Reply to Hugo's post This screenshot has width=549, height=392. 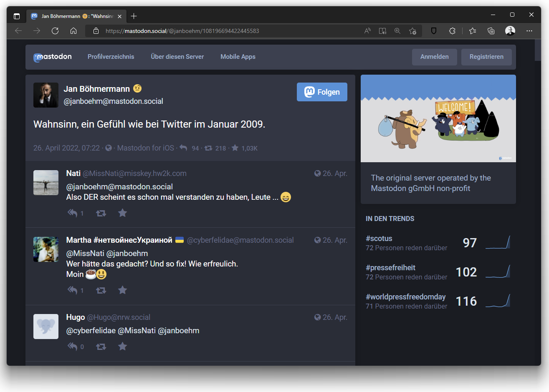tap(73, 347)
